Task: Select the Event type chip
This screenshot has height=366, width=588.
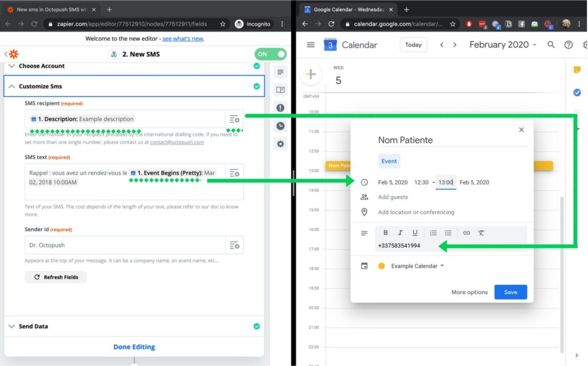Action: tap(389, 161)
